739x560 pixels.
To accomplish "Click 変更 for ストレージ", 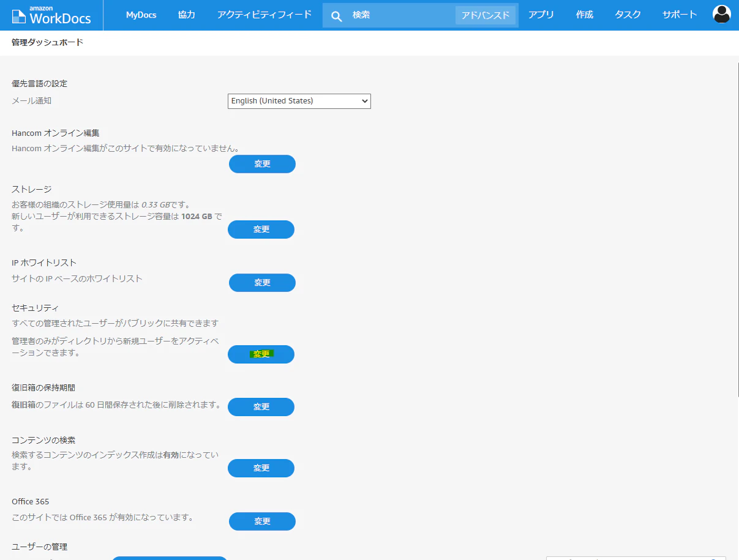I will 261,230.
